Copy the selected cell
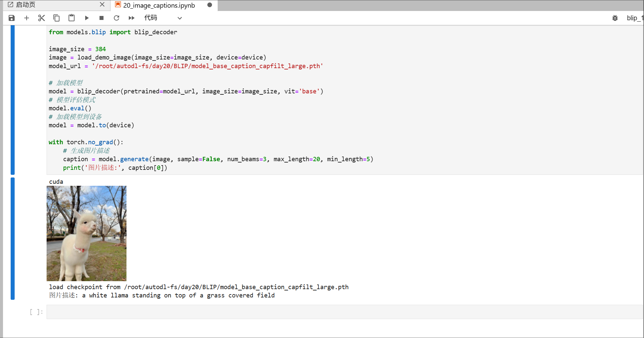Image resolution: width=644 pixels, height=338 pixels. tap(57, 18)
